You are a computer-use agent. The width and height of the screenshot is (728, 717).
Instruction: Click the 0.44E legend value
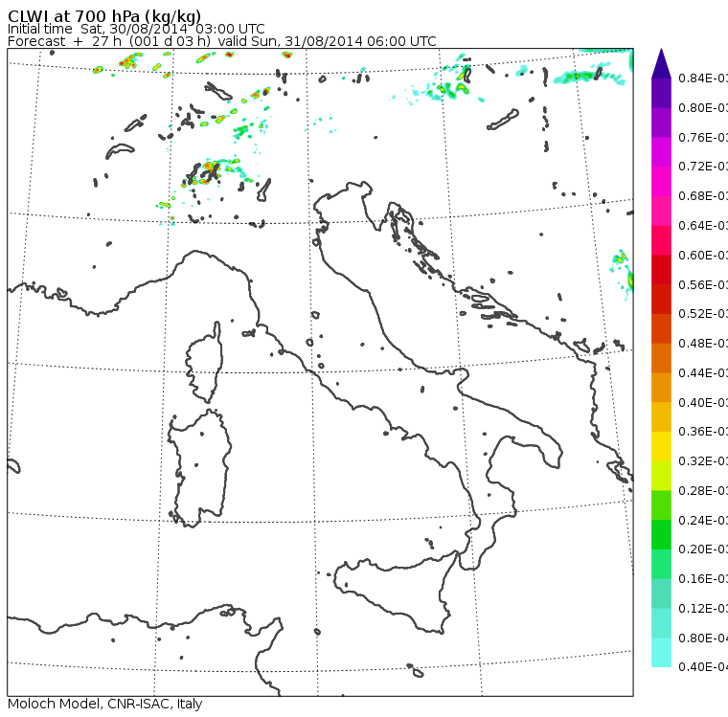click(x=703, y=373)
